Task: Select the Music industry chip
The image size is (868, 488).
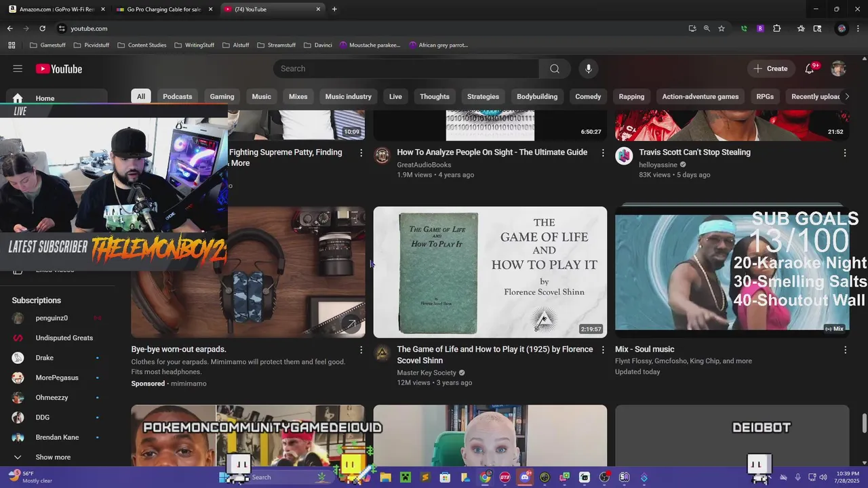Action: 349,96
